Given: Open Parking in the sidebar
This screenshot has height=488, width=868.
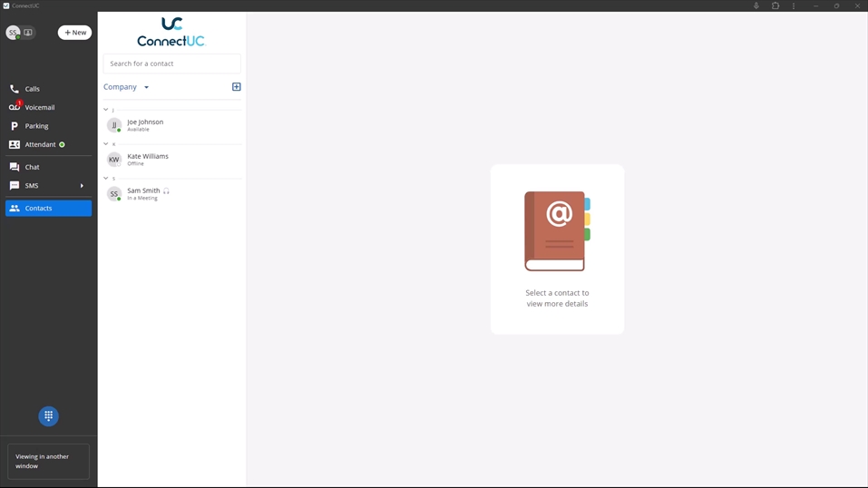Looking at the screenshot, I should point(36,126).
